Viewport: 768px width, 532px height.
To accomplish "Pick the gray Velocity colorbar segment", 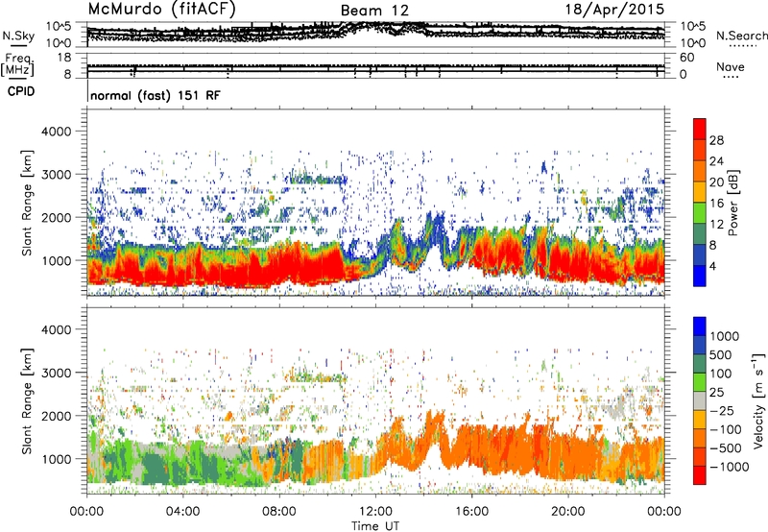I will click(x=700, y=400).
